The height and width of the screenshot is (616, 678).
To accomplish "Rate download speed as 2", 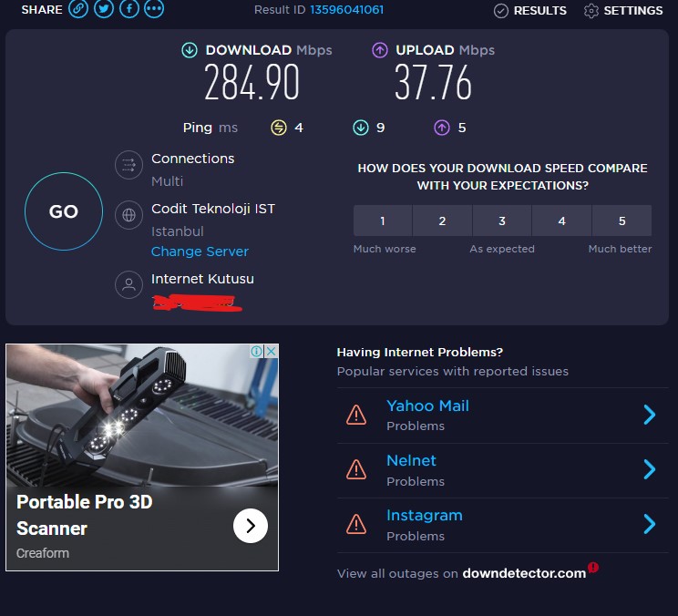I will pyautogui.click(x=442, y=221).
